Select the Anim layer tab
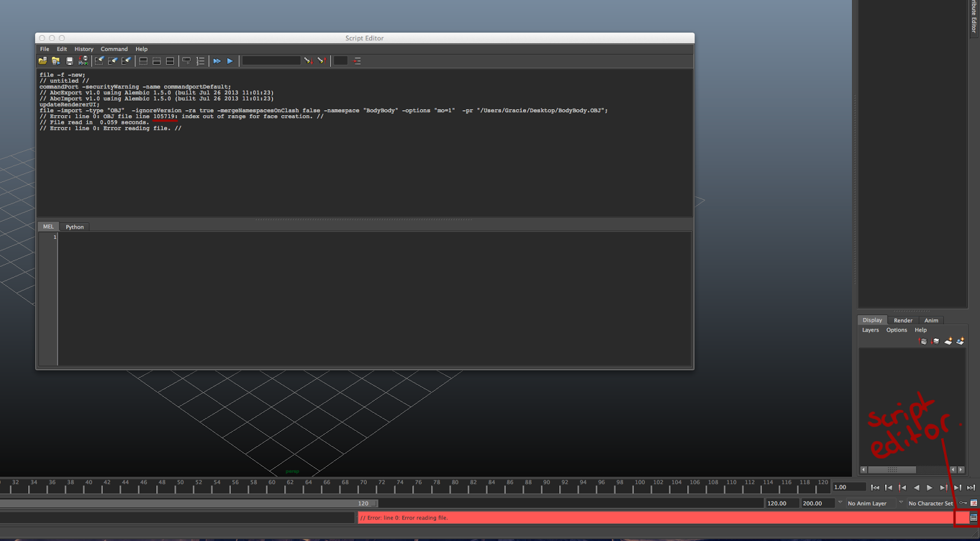 tap(931, 320)
